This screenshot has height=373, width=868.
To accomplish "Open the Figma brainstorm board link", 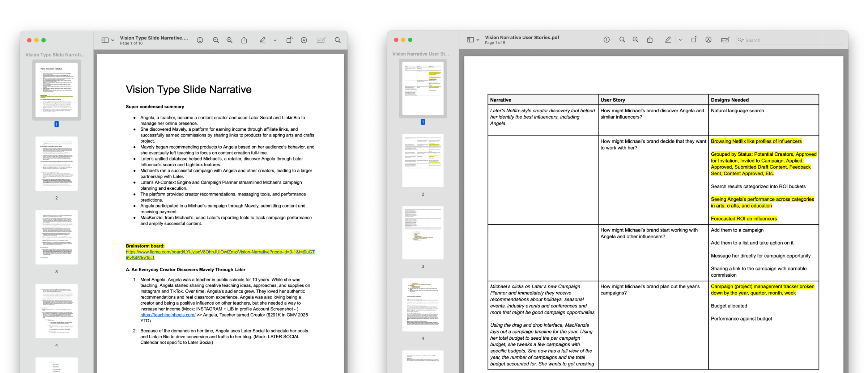I will [220, 255].
